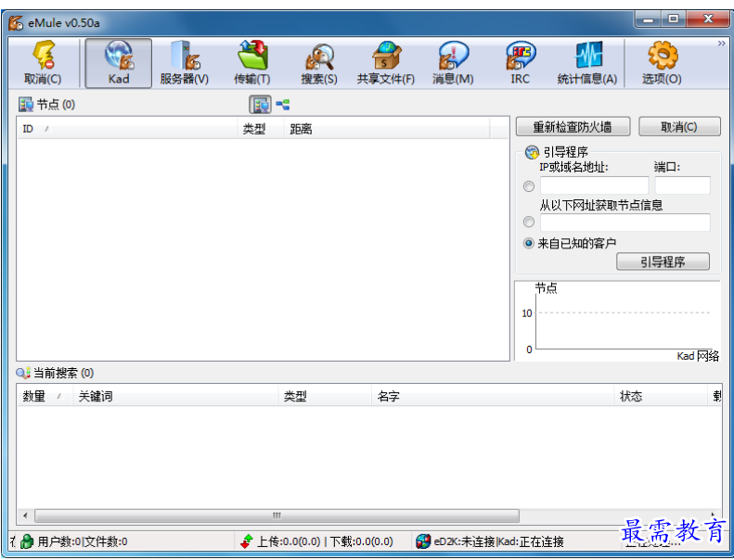Click the IP或域名地址 input field
Viewport: 734px width, 560px height.
pos(595,185)
